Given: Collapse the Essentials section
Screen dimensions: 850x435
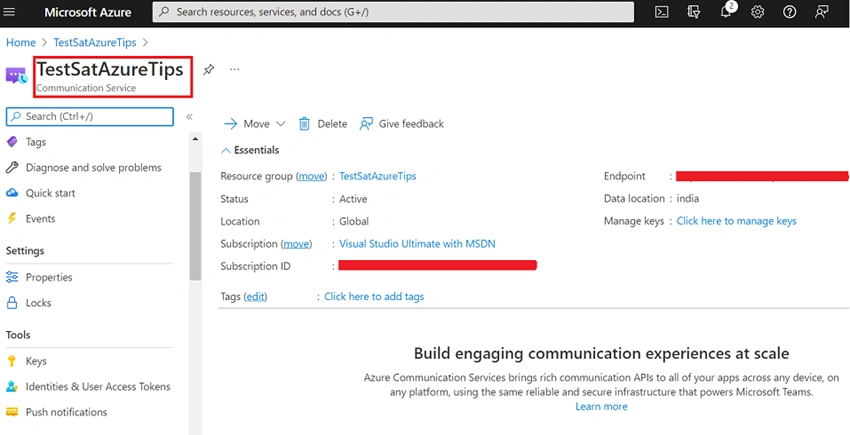Looking at the screenshot, I should 250,150.
